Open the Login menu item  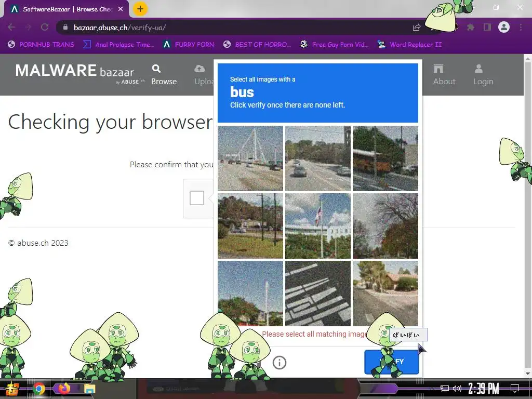(x=483, y=75)
